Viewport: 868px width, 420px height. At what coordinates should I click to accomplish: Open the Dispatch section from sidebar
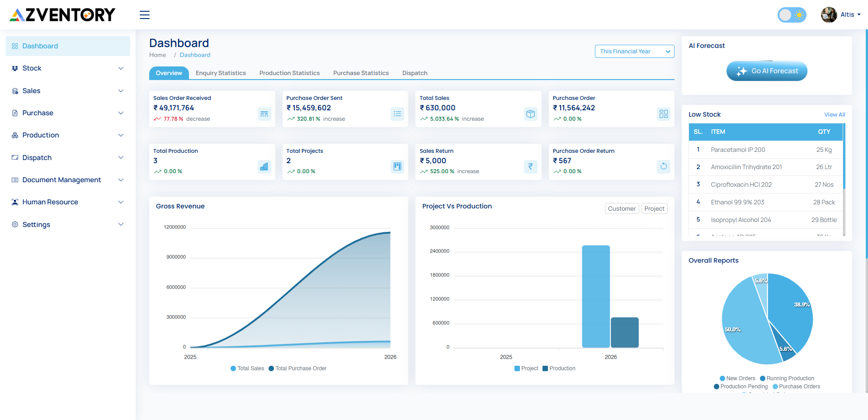37,157
